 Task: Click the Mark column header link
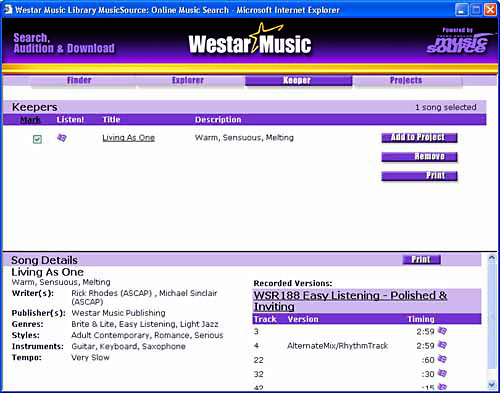30,120
